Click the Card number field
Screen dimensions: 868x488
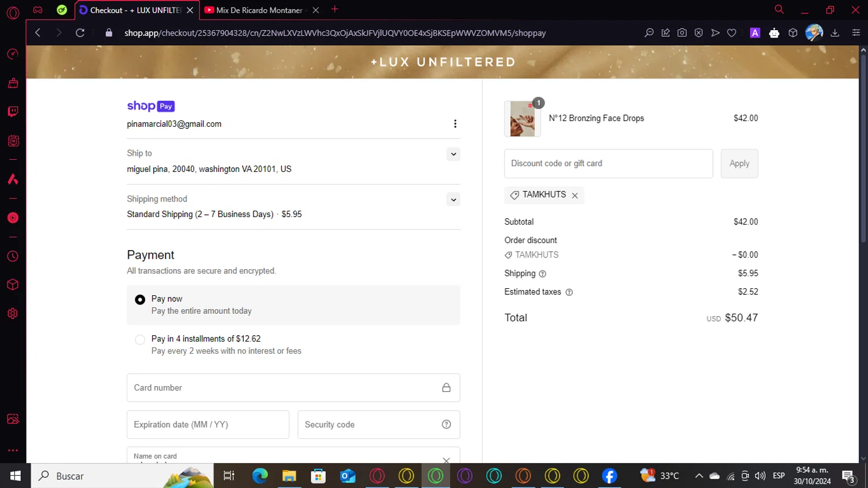click(293, 388)
